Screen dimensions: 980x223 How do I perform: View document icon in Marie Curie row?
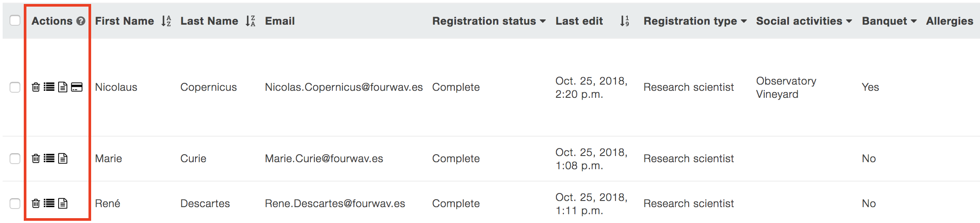click(x=63, y=159)
